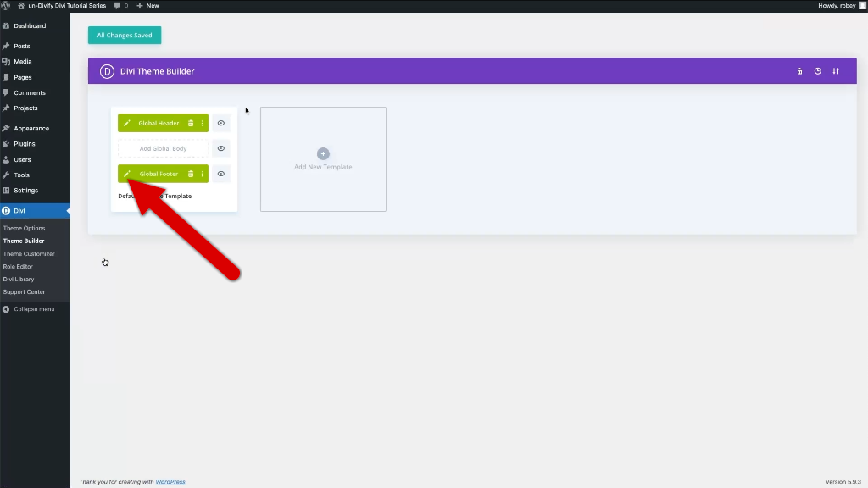Screen dimensions: 868x488
Task: Edit the Global Header with the pencil icon
Action: 127,124
